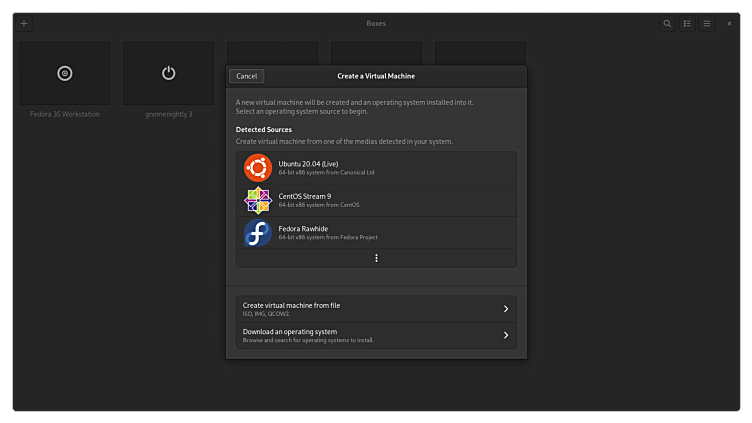Cancel the Create a Virtual Machine dialog
Viewport: 752px width, 423px height.
click(x=246, y=76)
